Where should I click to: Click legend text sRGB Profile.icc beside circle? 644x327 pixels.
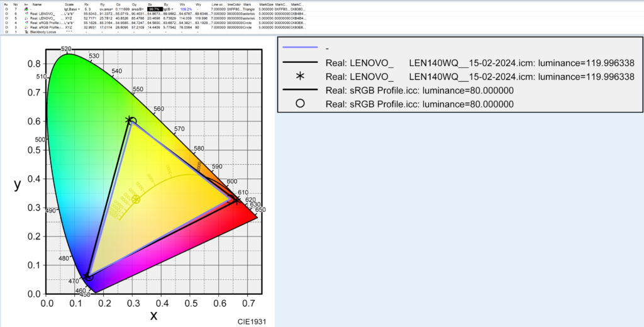[419, 104]
